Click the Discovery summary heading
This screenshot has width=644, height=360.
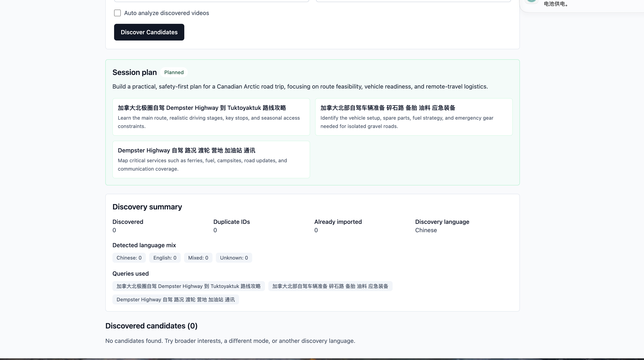point(147,207)
